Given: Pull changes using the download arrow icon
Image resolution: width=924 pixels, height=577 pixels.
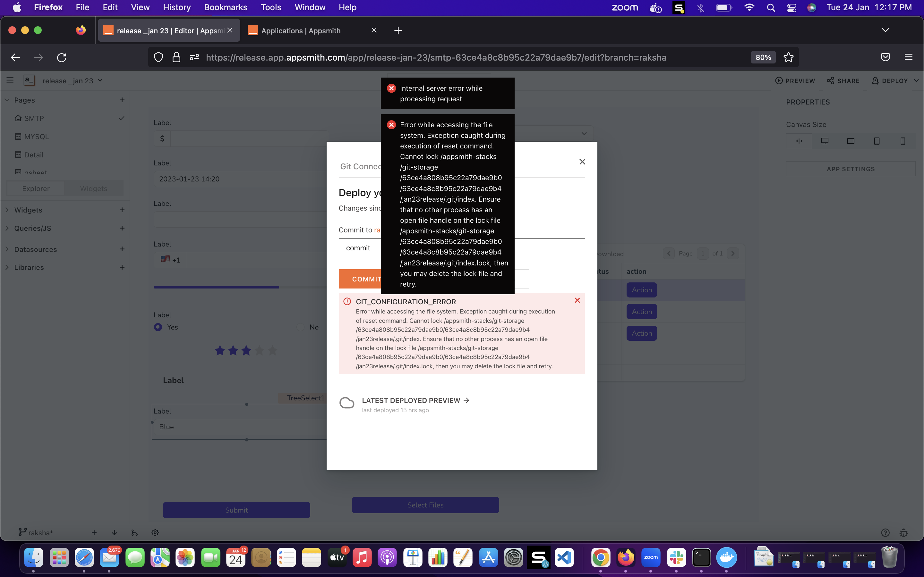Looking at the screenshot, I should click(x=114, y=532).
